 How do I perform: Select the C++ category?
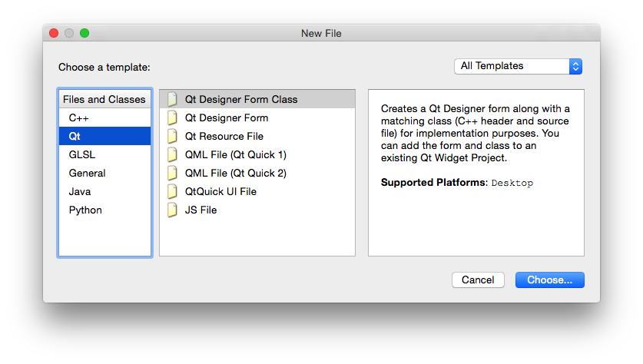point(79,117)
